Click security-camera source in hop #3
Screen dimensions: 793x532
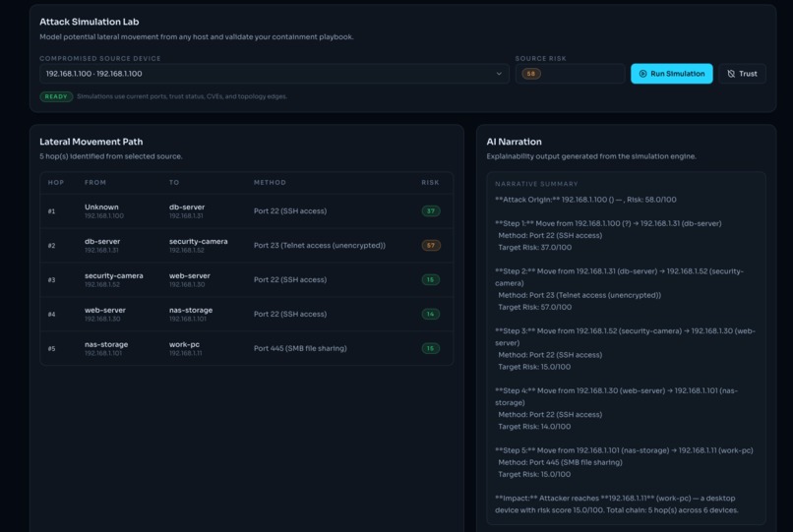click(x=114, y=276)
